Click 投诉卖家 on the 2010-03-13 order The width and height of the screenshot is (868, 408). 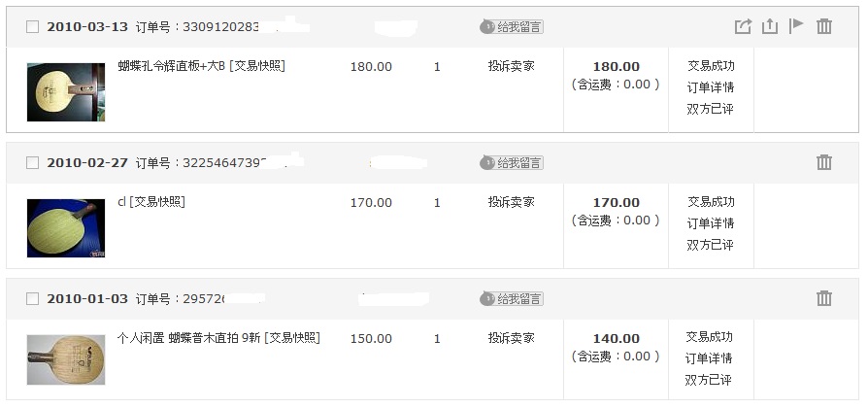click(512, 66)
